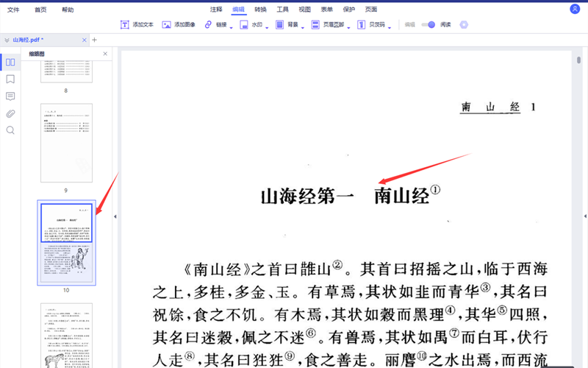Open the bookmarks panel icon in sidebar
This screenshot has height=368, width=588.
click(10, 79)
